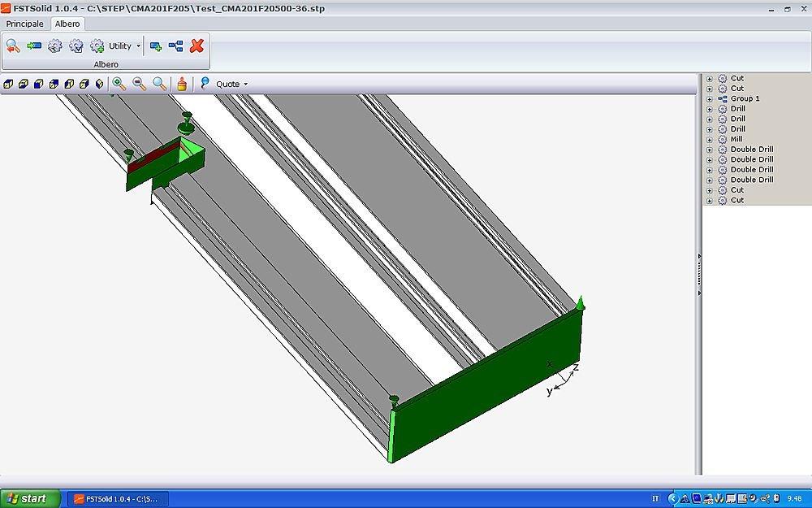Select the Zoom Out tool

click(138, 84)
